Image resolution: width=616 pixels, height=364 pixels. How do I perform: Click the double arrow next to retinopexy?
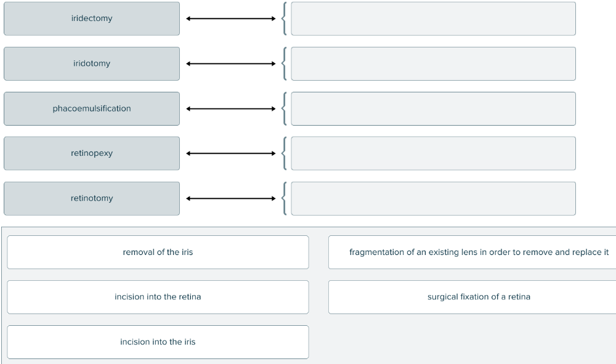[231, 153]
